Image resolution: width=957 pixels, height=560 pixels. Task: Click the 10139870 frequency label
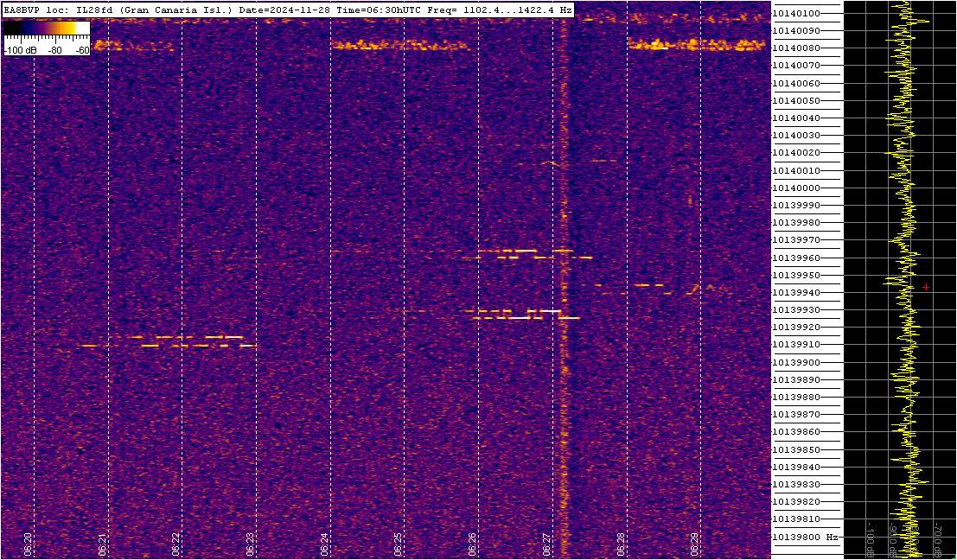[x=796, y=415]
